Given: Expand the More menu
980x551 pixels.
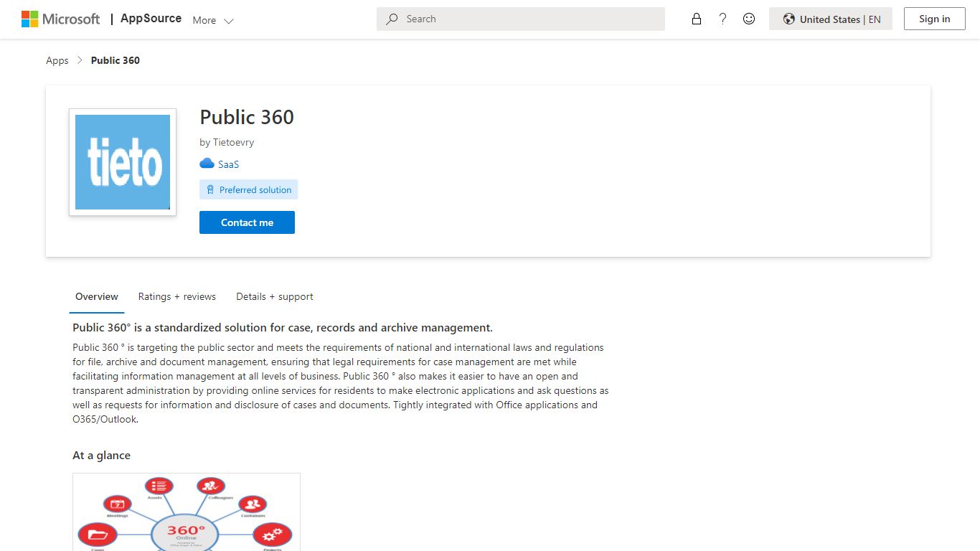Looking at the screenshot, I should coord(213,20).
